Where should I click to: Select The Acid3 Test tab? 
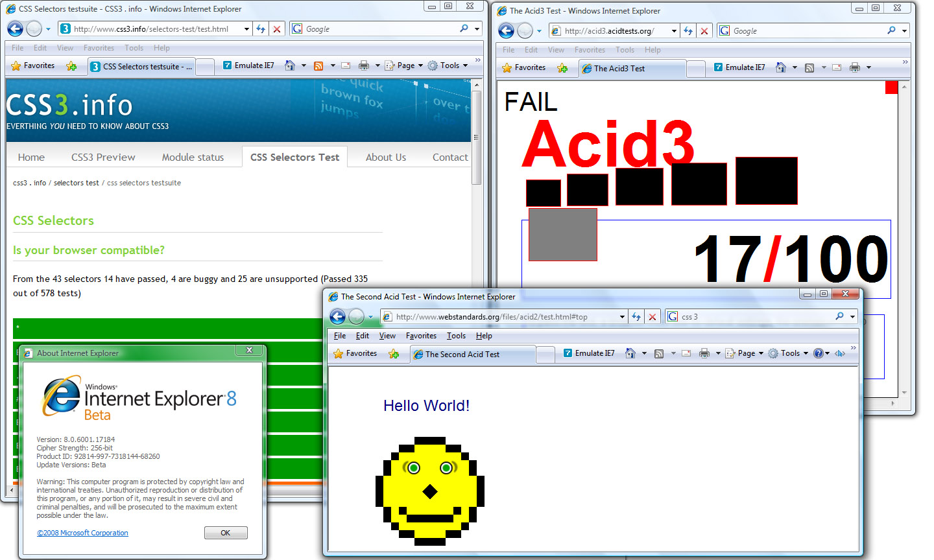pyautogui.click(x=632, y=69)
